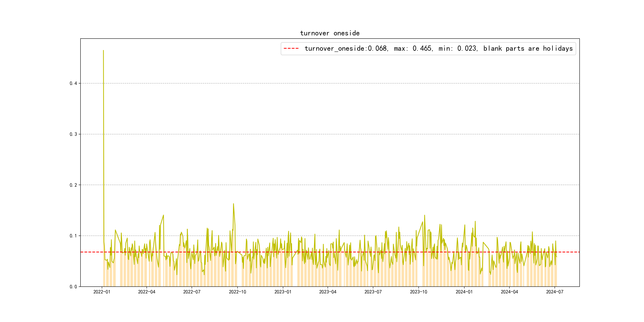Click the 2023-01 x-axis label

[x=283, y=292]
